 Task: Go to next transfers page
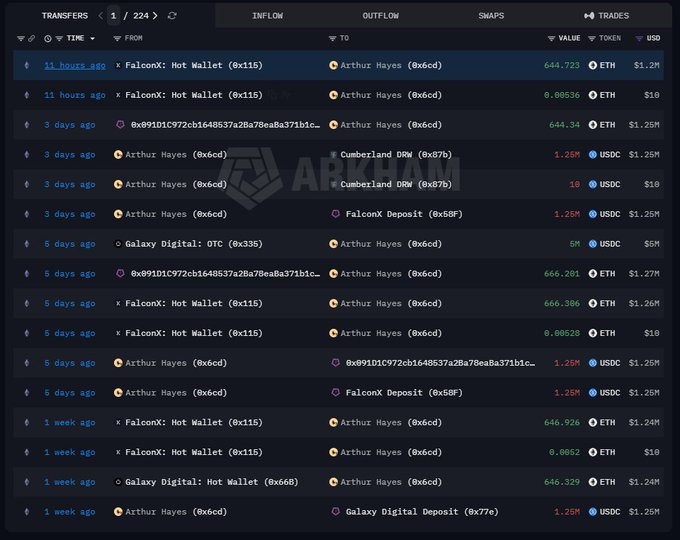155,16
